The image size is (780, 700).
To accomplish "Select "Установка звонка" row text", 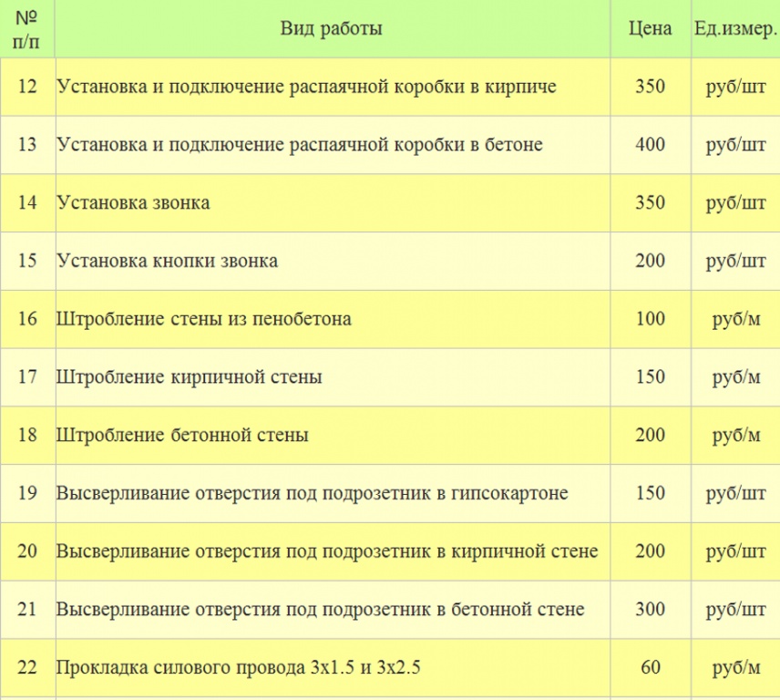I will point(133,202).
